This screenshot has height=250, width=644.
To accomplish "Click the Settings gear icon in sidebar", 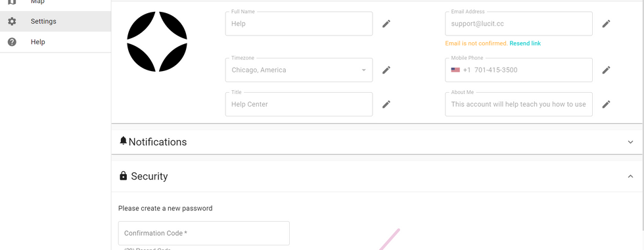I will (x=12, y=21).
